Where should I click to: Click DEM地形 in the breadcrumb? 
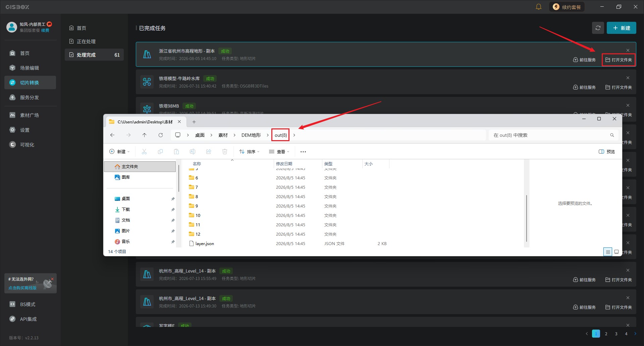point(251,135)
